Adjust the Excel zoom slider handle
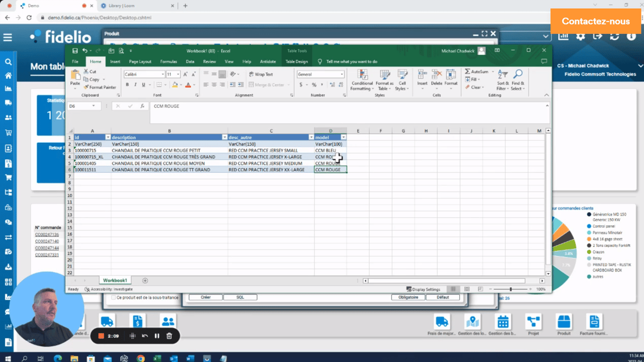This screenshot has height=362, width=644. click(x=511, y=289)
